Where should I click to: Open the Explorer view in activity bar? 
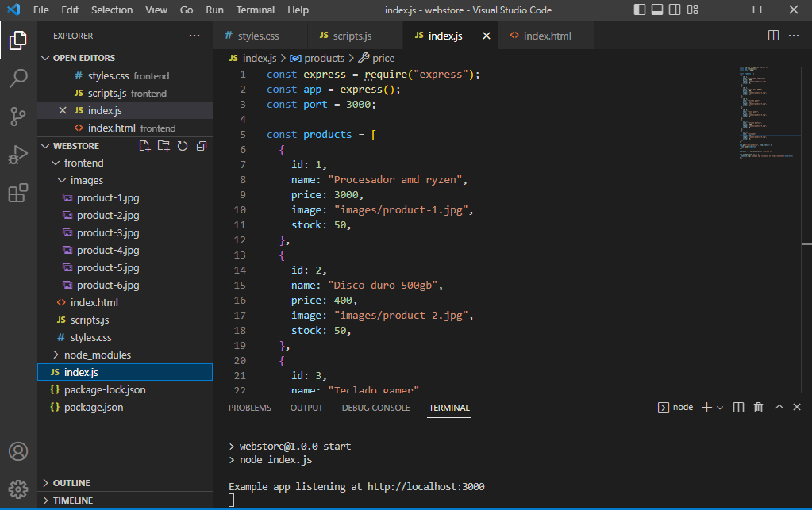coord(18,40)
